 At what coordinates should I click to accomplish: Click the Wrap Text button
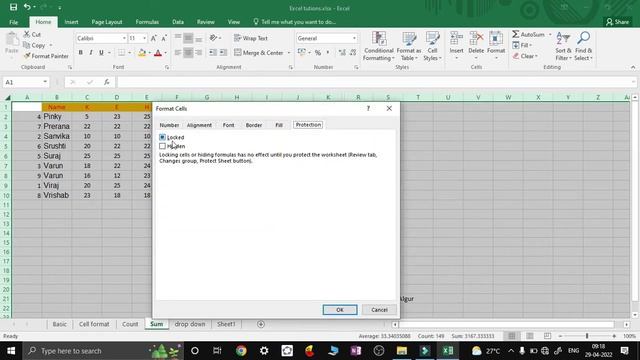251,38
